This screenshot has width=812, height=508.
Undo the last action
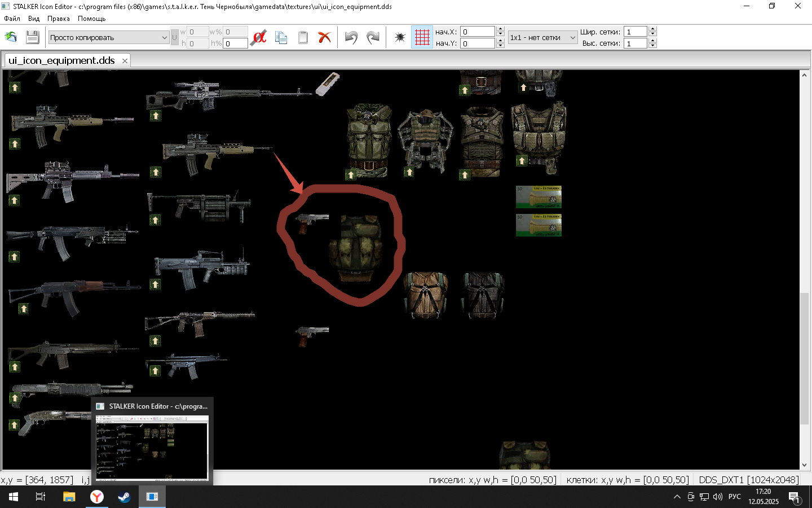coord(351,37)
